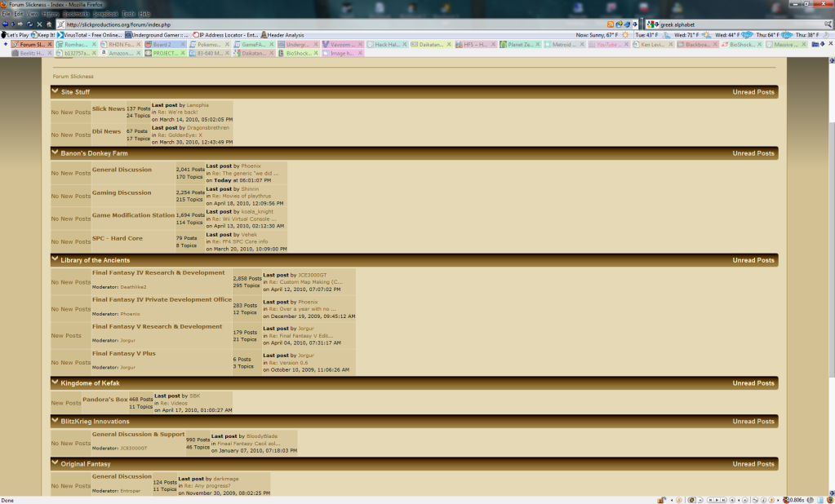835x504 pixels.
Task: Open the General Discussion board in Banon's Donkey Farm
Action: pos(122,170)
